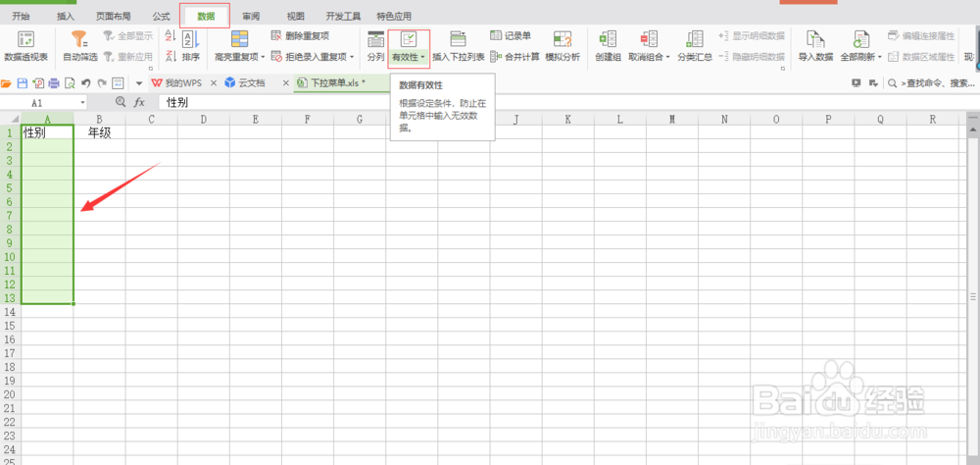Open print preview icon
The width and height of the screenshot is (980, 465).
pyautogui.click(x=70, y=82)
